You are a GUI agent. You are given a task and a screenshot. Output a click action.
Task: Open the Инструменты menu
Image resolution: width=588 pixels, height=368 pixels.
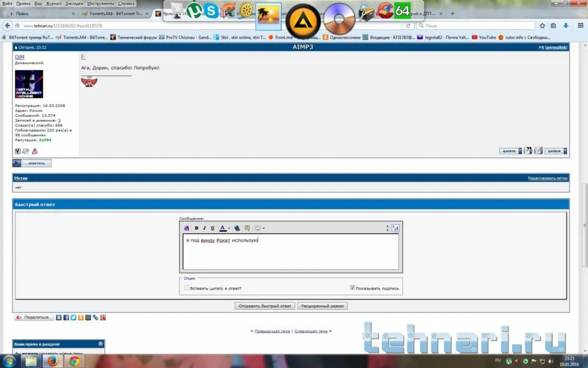point(101,3)
